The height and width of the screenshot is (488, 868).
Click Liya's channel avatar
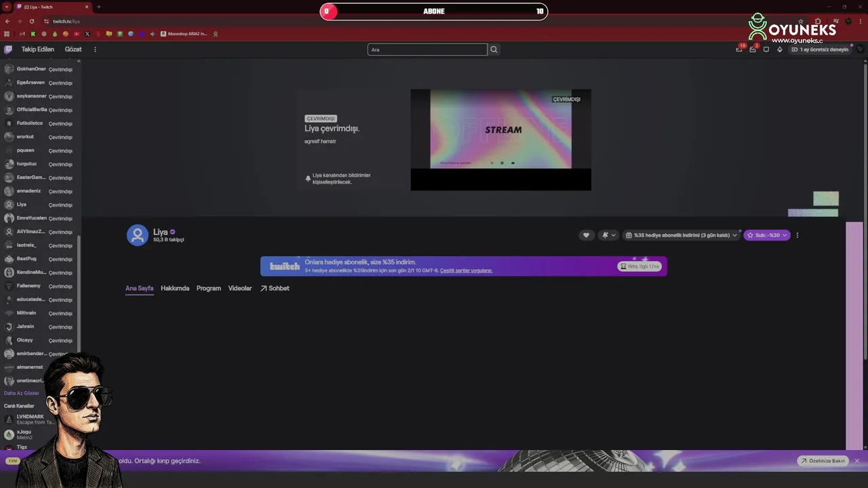pos(138,235)
